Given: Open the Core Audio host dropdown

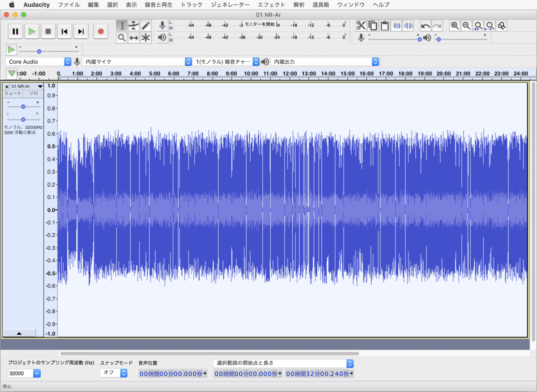Looking at the screenshot, I should 39,62.
